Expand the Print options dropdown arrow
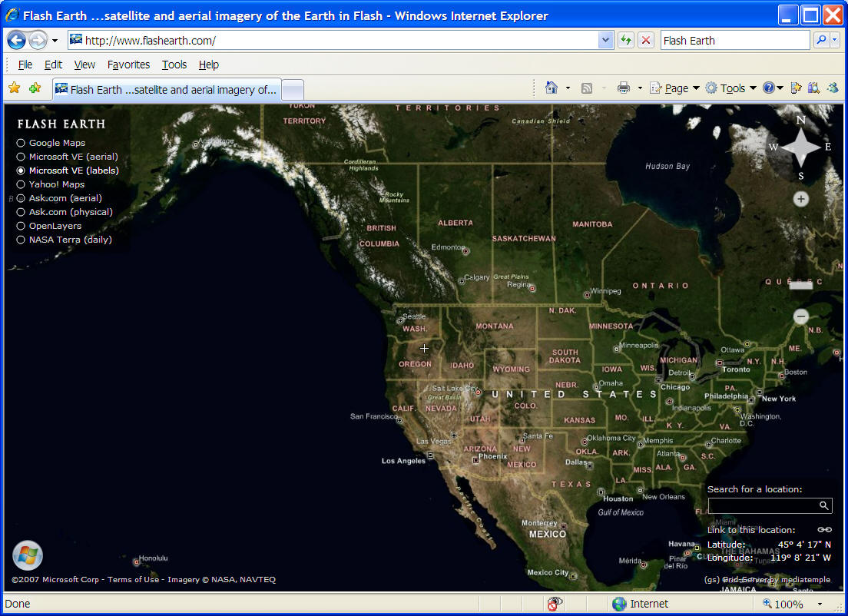The image size is (848, 616). (x=640, y=88)
